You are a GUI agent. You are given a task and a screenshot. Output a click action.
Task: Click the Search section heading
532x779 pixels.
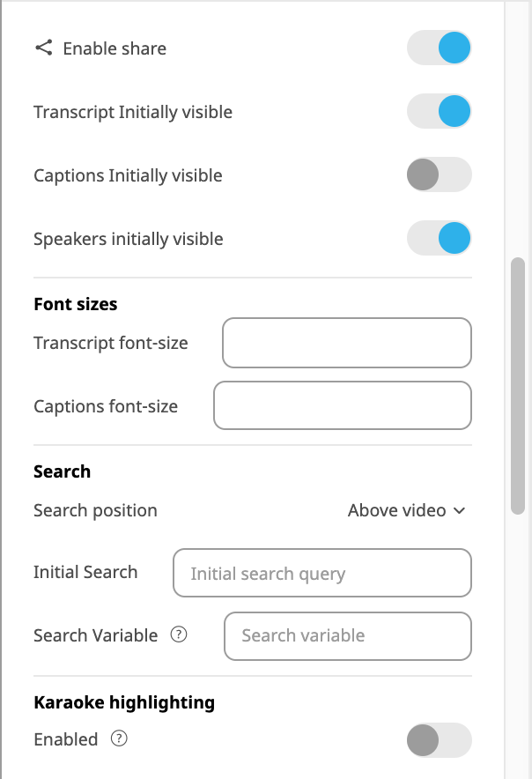[x=62, y=471]
